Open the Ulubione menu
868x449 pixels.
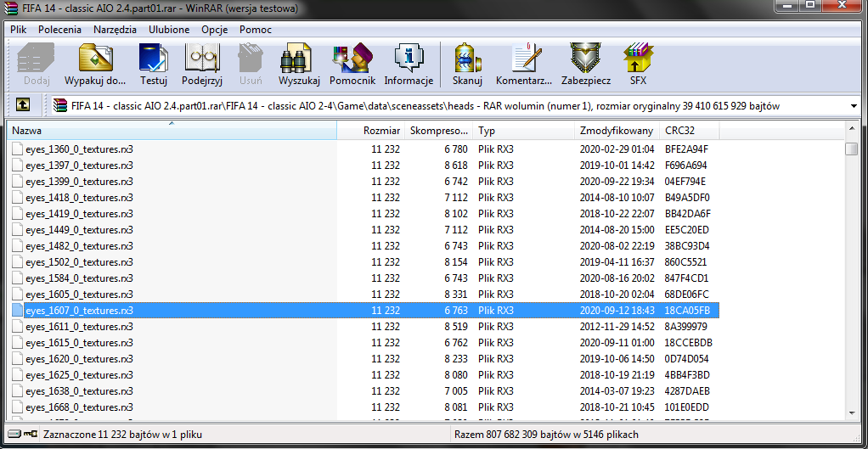(169, 30)
